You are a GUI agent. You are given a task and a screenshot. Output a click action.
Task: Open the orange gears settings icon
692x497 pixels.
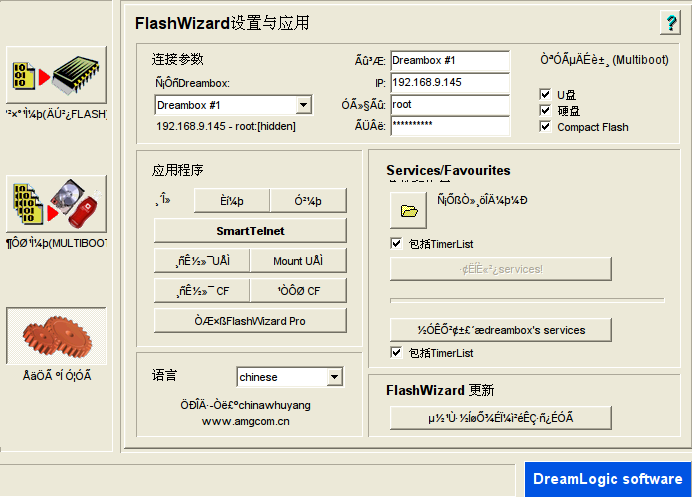coord(56,336)
